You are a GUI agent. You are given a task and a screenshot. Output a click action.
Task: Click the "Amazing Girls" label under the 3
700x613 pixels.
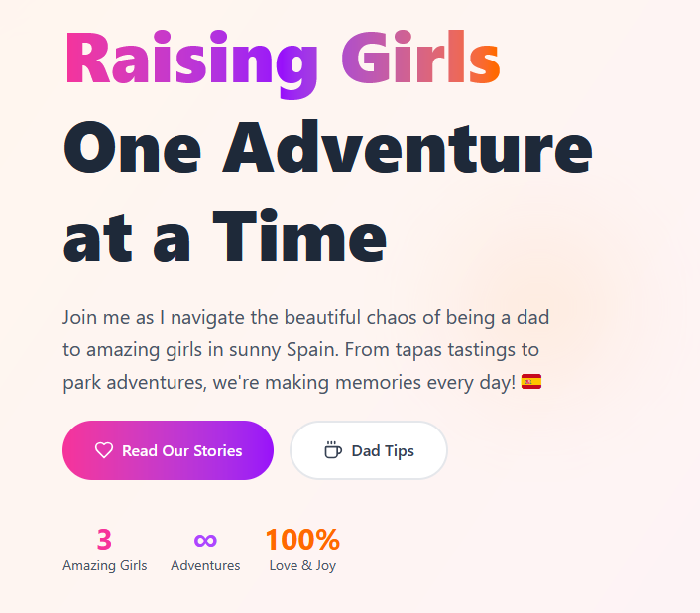pyautogui.click(x=104, y=566)
